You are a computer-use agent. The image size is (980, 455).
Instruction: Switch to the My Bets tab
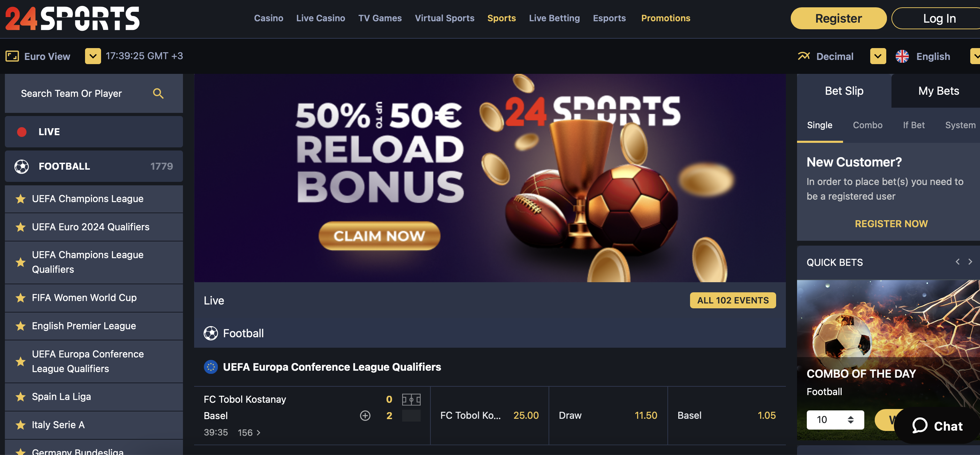[x=939, y=91]
